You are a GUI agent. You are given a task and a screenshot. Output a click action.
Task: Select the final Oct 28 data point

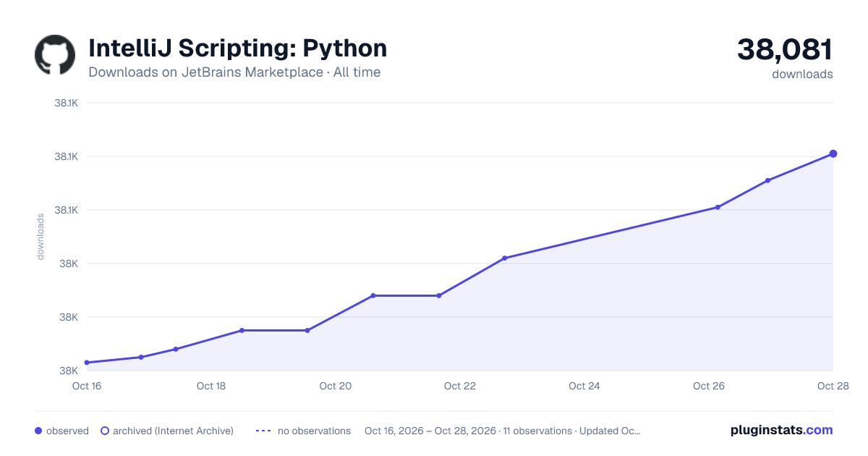(833, 153)
